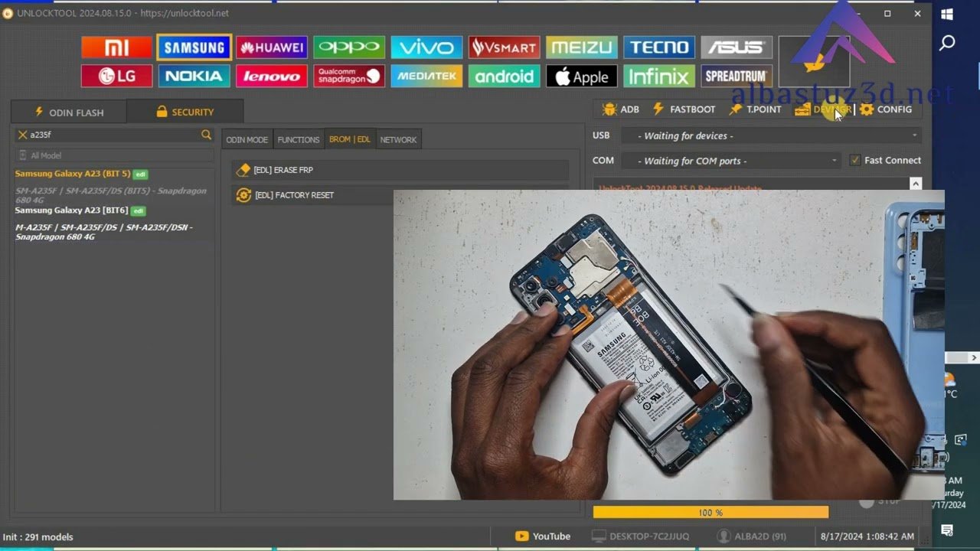Viewport: 980px width, 551px height.
Task: Open the DEVMGR device manager
Action: pos(823,109)
